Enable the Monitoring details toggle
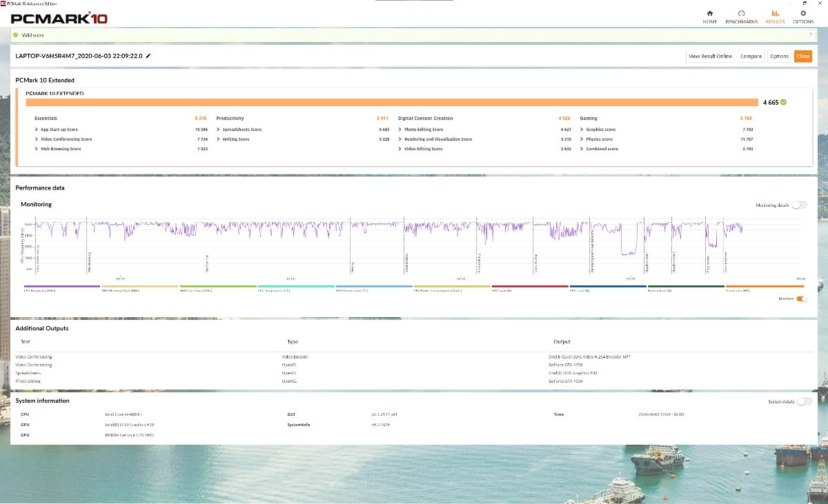This screenshot has height=504, width=828. [x=799, y=205]
